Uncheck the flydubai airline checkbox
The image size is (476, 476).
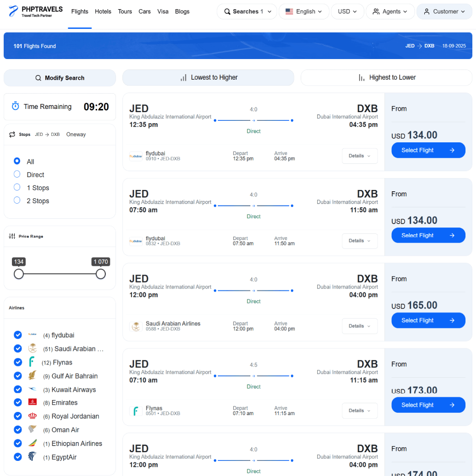click(x=18, y=335)
